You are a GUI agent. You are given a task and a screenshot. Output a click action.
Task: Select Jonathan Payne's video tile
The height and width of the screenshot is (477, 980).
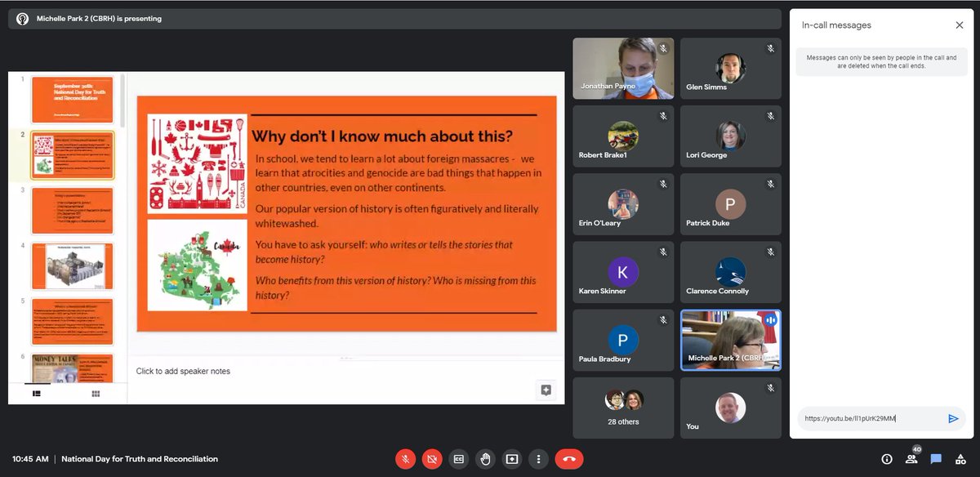[623, 69]
